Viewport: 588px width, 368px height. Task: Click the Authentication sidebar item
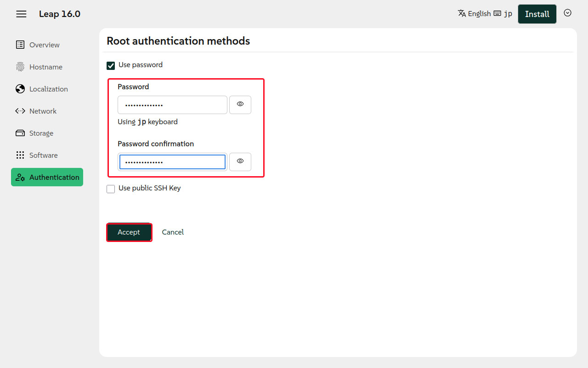[47, 177]
